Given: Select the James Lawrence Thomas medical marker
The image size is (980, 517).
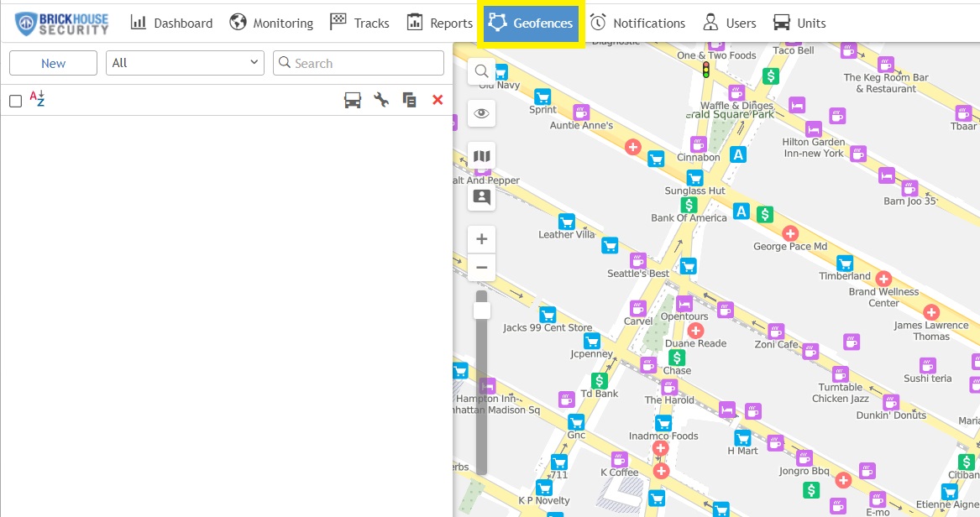Looking at the screenshot, I should (931, 312).
